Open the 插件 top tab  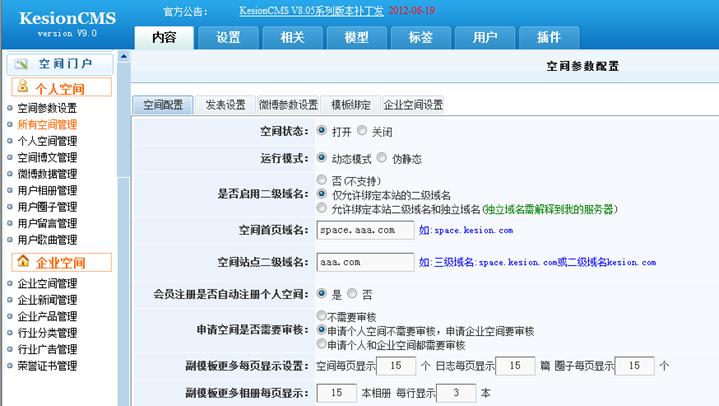tap(549, 38)
